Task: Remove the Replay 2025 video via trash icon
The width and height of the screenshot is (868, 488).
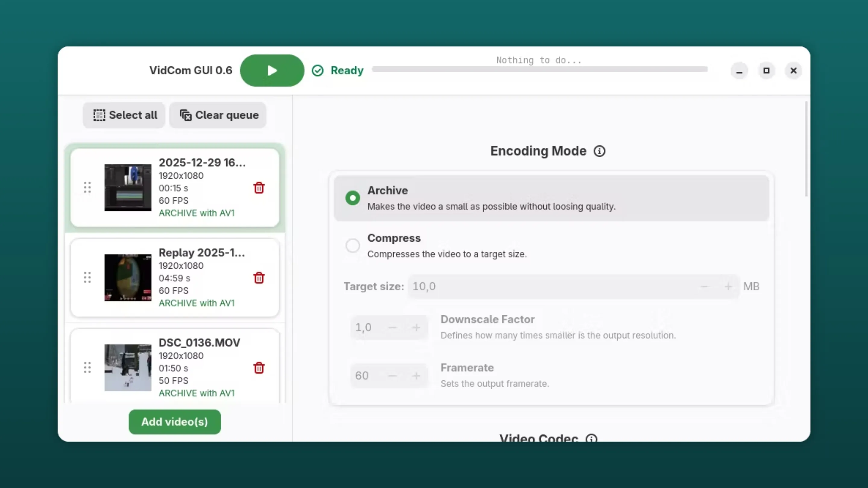Action: click(x=259, y=278)
